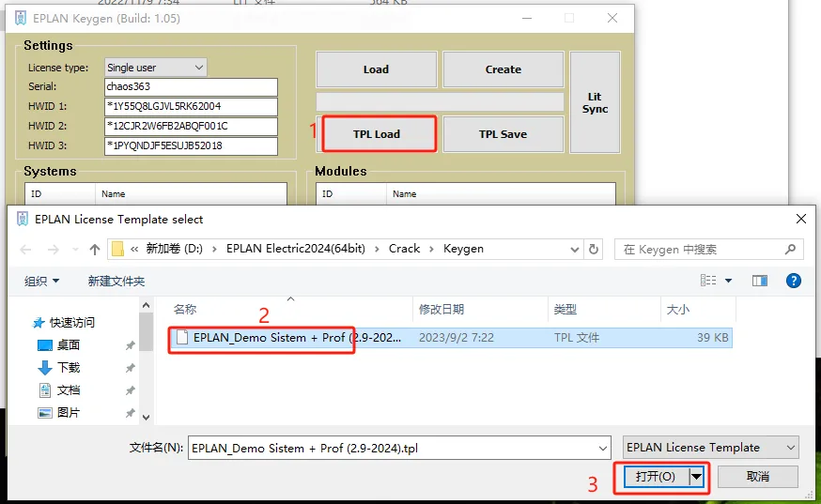Click the Crack breadcrumb
821x504 pixels.
click(x=404, y=249)
